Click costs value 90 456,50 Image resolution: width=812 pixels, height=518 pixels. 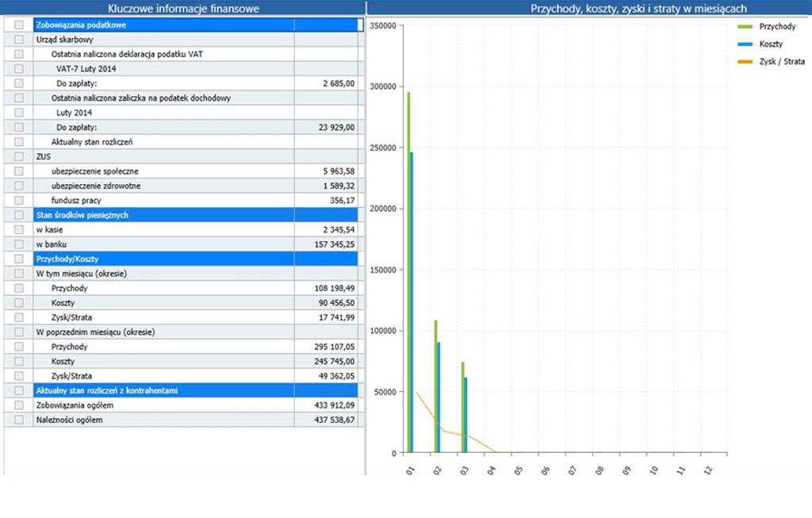tap(336, 303)
